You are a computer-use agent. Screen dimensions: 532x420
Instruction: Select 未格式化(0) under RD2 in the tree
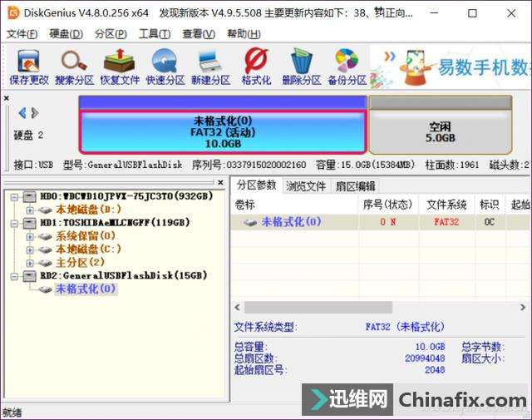tap(86, 289)
